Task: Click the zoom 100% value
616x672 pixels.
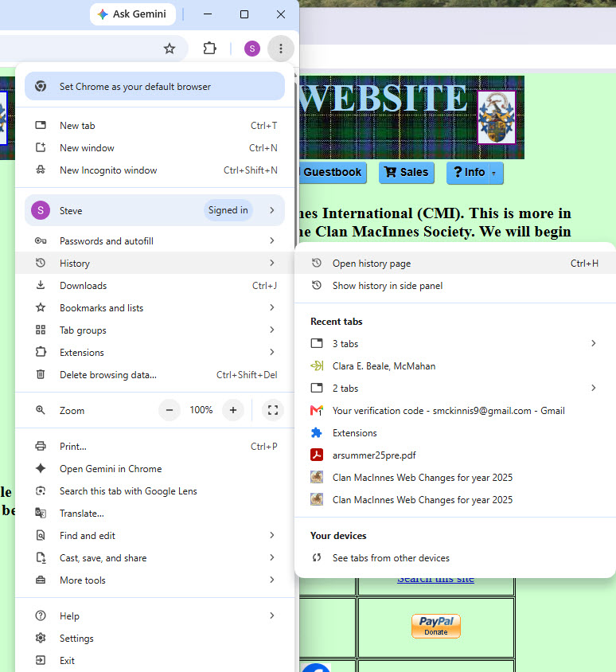Action: 201,410
